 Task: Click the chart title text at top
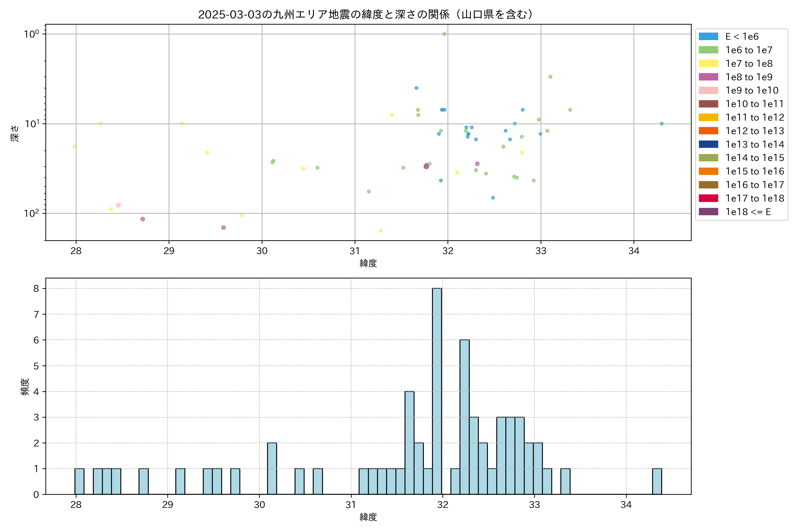click(x=365, y=15)
